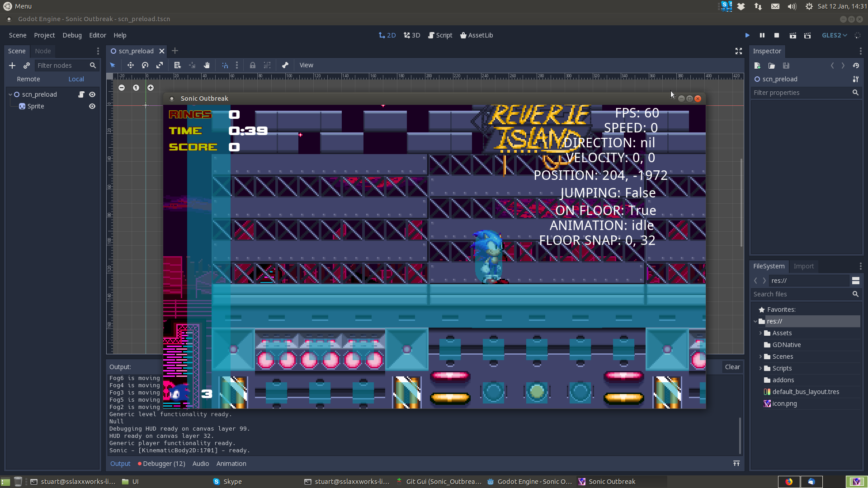The width and height of the screenshot is (868, 488).
Task: Switch scene tree to Local view
Action: coord(76,79)
